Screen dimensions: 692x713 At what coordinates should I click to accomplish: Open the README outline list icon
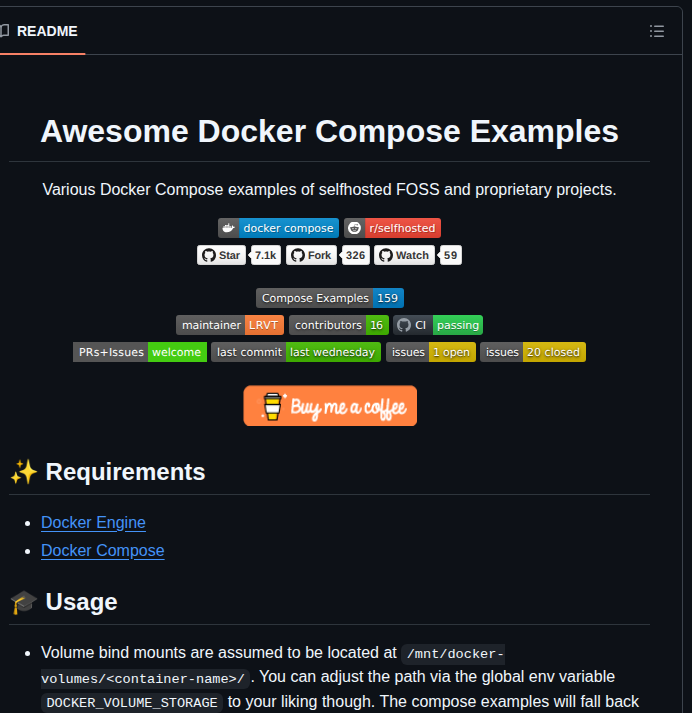[x=657, y=31]
